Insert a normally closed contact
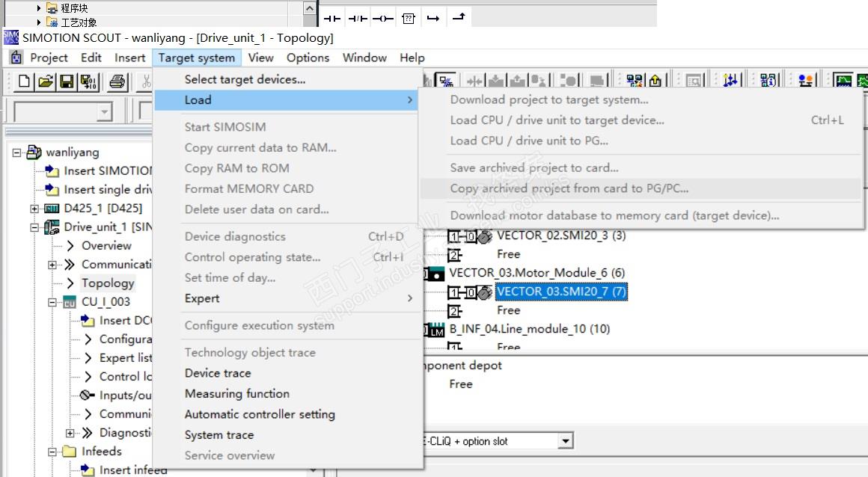The image size is (868, 477). pyautogui.click(x=358, y=18)
